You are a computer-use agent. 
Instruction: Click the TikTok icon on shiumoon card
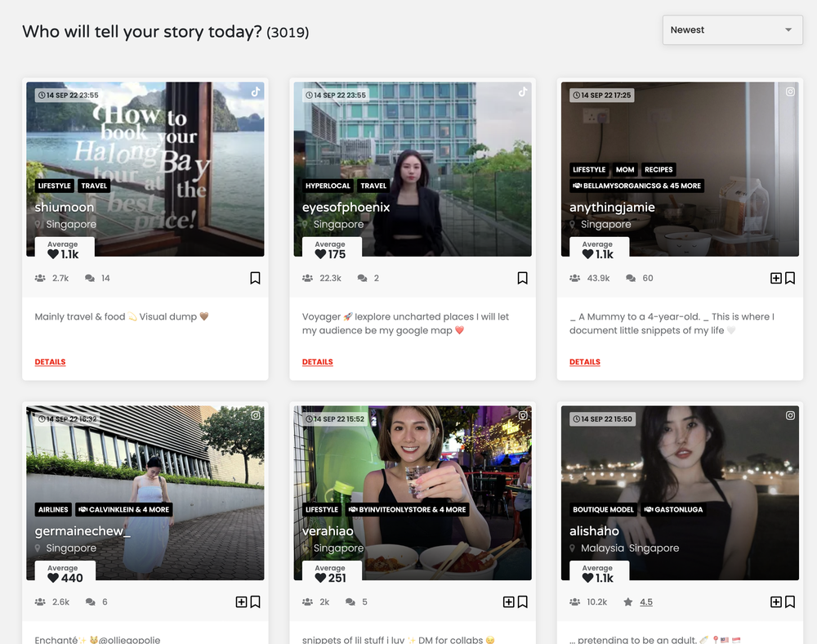tap(255, 92)
